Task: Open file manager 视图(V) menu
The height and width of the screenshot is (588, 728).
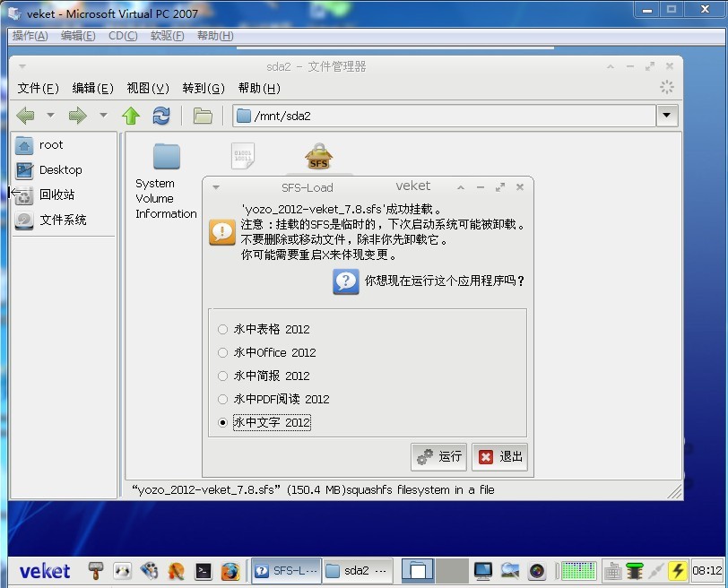Action: tap(148, 88)
